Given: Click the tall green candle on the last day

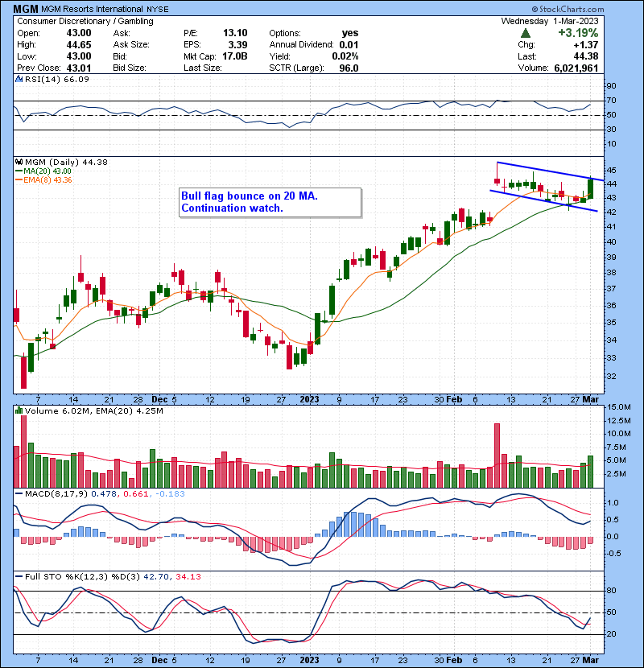Looking at the screenshot, I should tap(591, 188).
